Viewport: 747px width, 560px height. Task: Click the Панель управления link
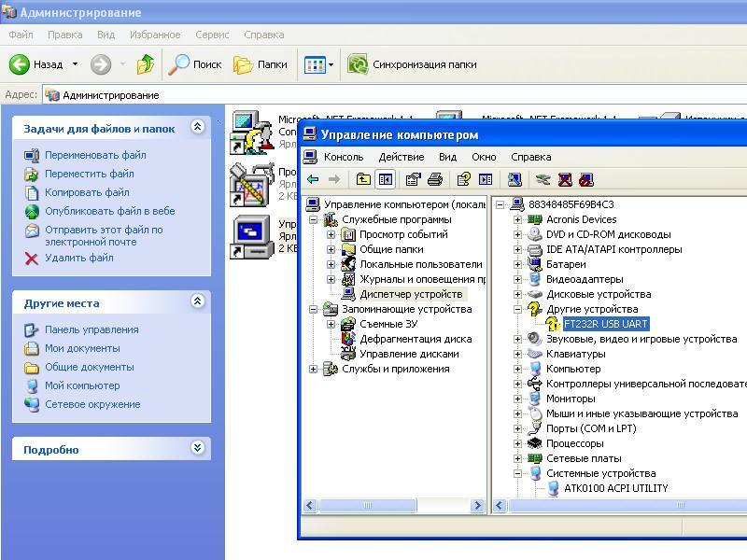click(92, 329)
